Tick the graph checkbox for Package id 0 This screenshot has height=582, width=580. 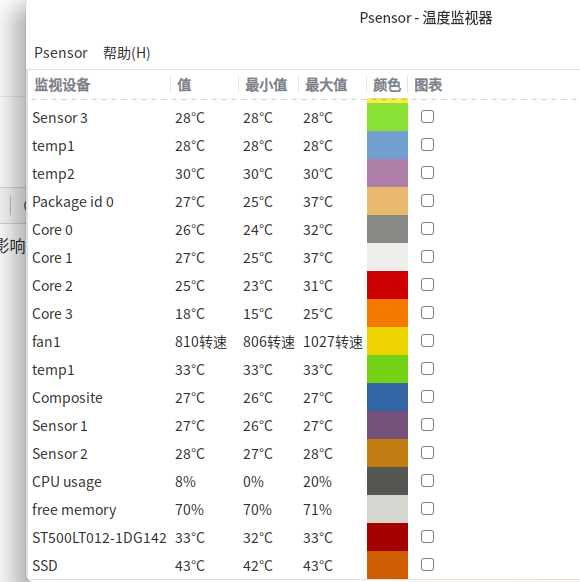(x=427, y=201)
